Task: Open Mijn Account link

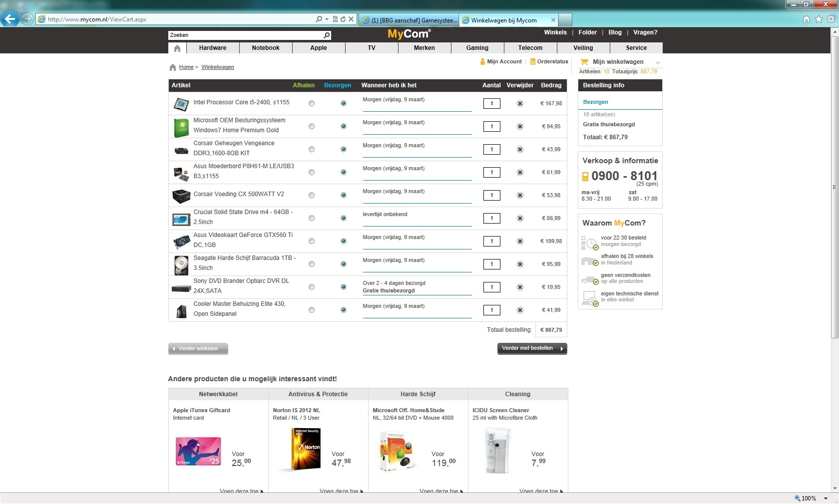Action: pyautogui.click(x=501, y=62)
